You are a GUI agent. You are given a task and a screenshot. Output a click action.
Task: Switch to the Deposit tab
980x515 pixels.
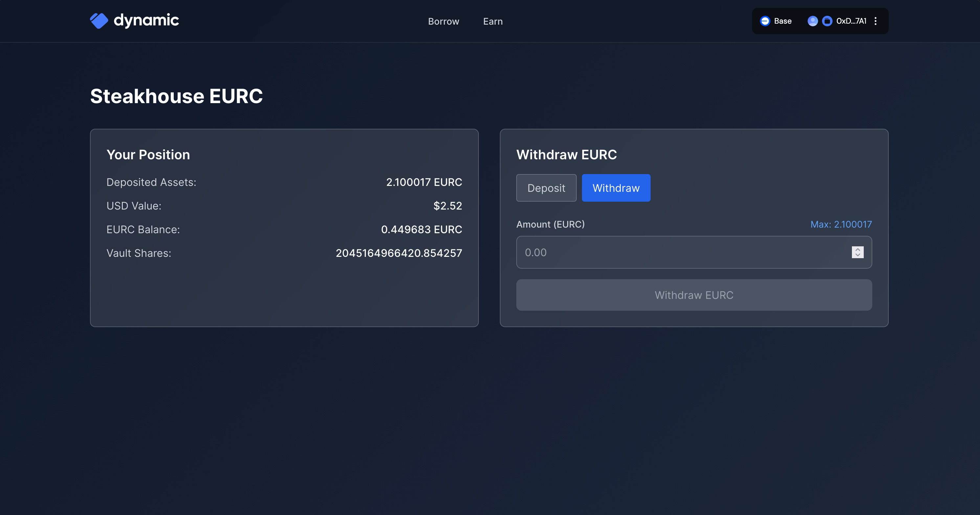(546, 188)
